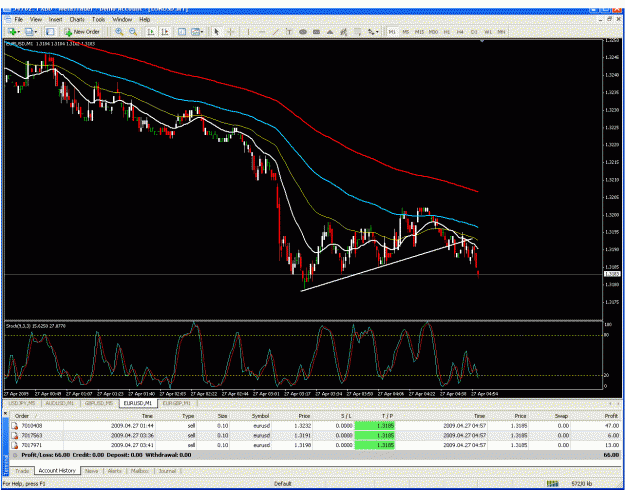Select the horizontal line drawing tool
The height and width of the screenshot is (490, 625).
262,31
